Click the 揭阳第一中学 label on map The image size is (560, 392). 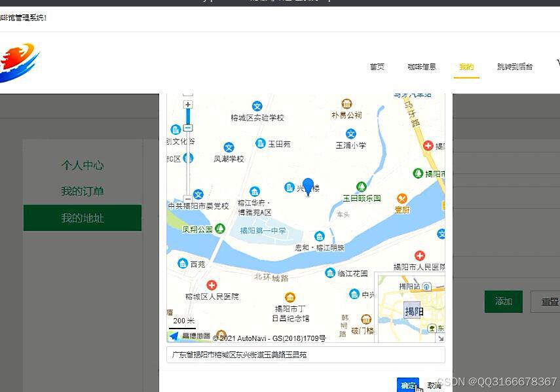pyautogui.click(x=263, y=231)
